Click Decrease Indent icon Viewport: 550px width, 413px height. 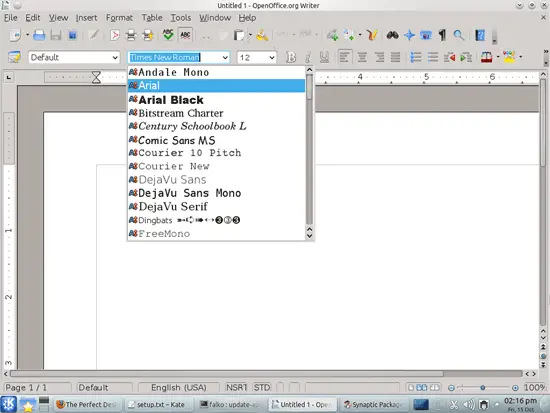click(449, 57)
